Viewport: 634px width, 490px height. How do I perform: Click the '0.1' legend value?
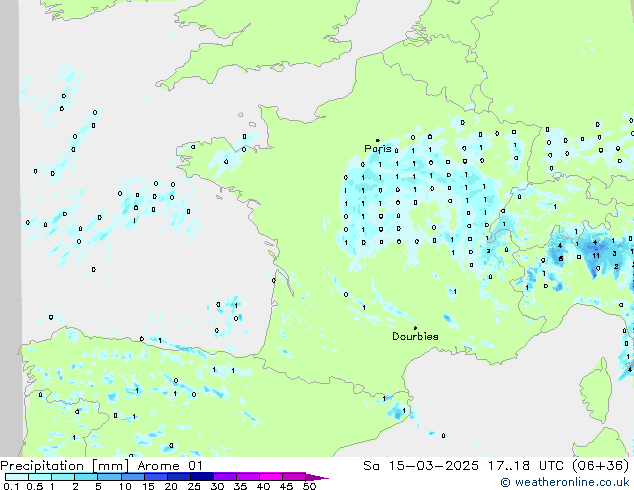point(11,486)
